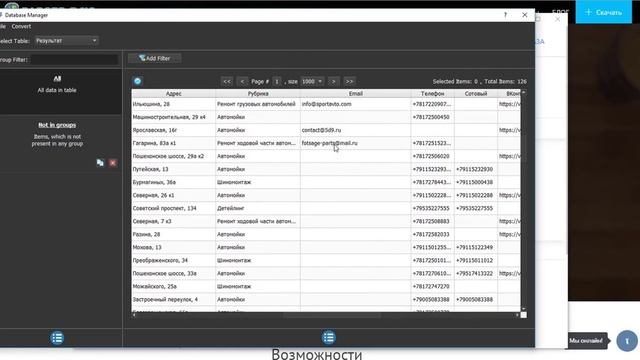
Task: Click the copy groups icon in left panel
Action: tap(100, 163)
